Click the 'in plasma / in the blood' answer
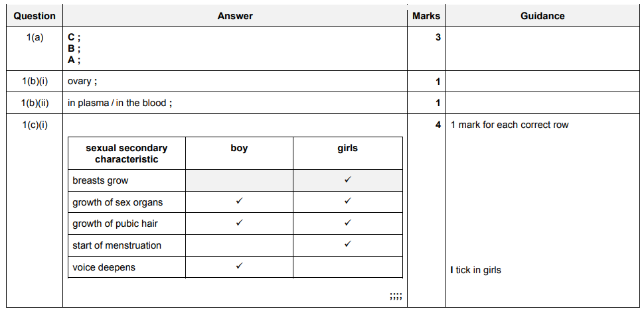The width and height of the screenshot is (644, 311). click(120, 103)
